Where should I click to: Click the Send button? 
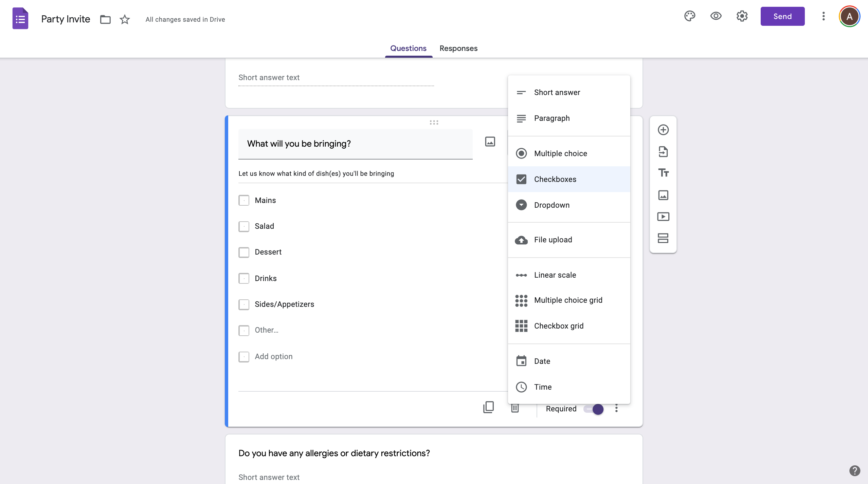point(783,16)
